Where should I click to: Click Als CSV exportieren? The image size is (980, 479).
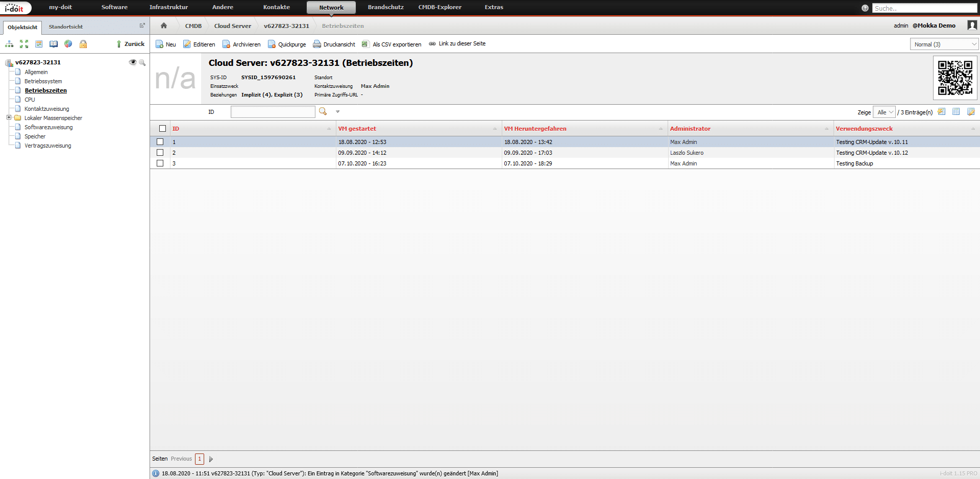(x=391, y=44)
